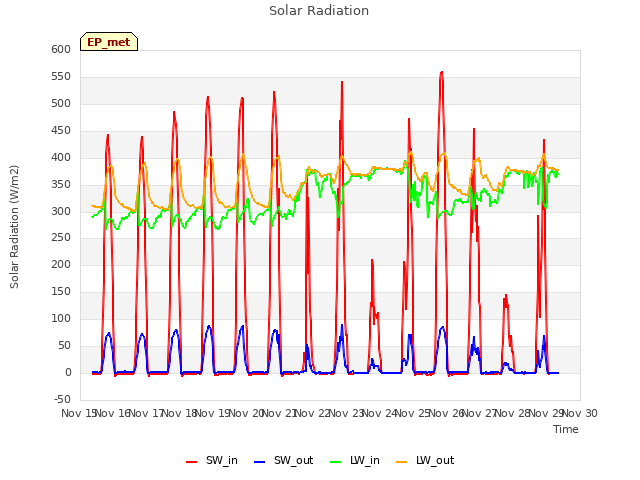Click the 500 y-axis tick label
This screenshot has width=640, height=480.
coord(61,103)
